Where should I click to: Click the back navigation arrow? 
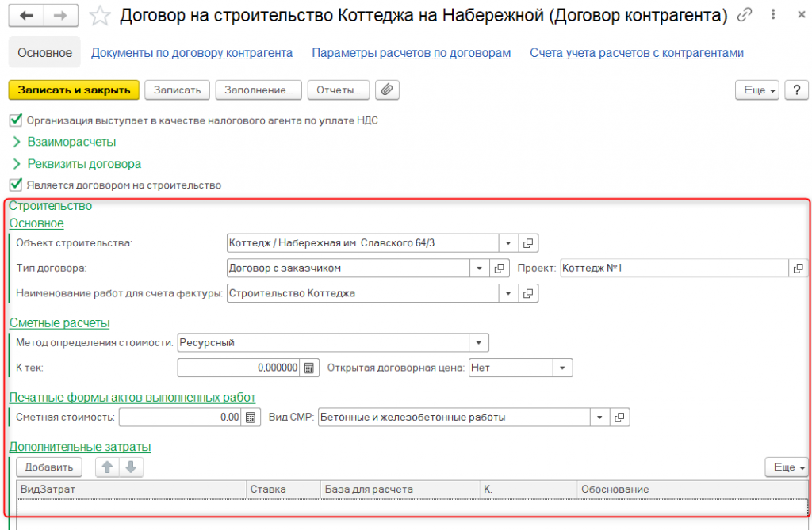27,15
